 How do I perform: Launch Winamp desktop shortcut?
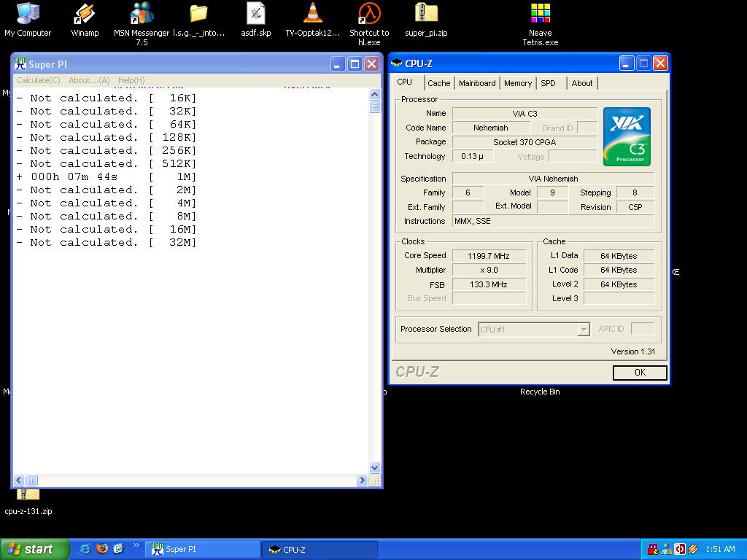[85, 20]
